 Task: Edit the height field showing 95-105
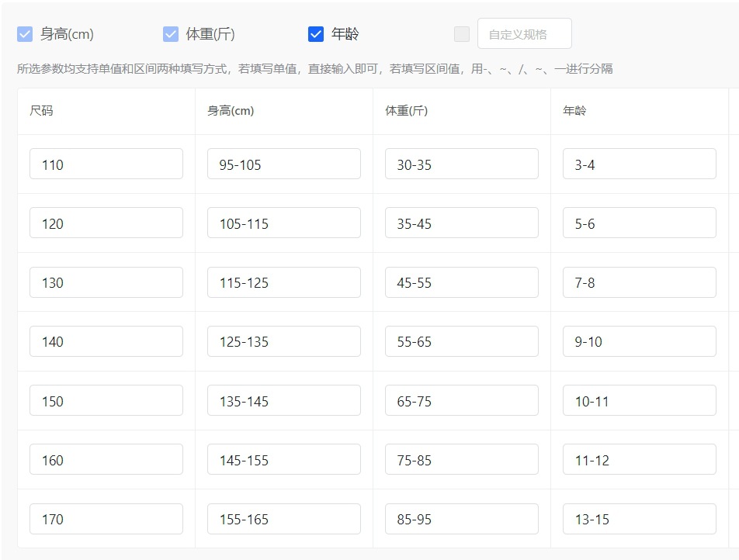click(x=284, y=164)
